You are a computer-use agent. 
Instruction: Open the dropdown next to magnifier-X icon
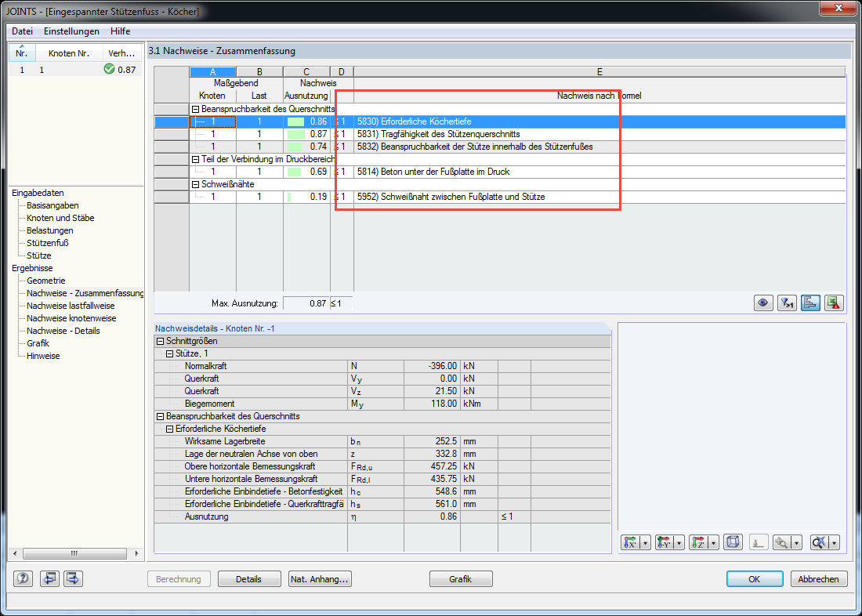point(835,543)
